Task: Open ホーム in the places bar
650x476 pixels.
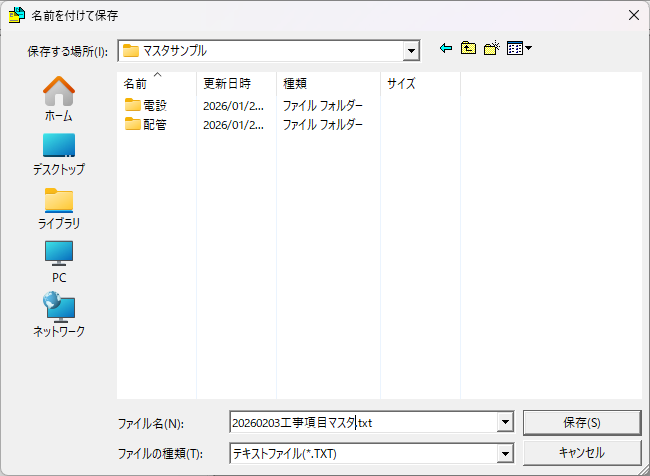Action: pos(59,99)
